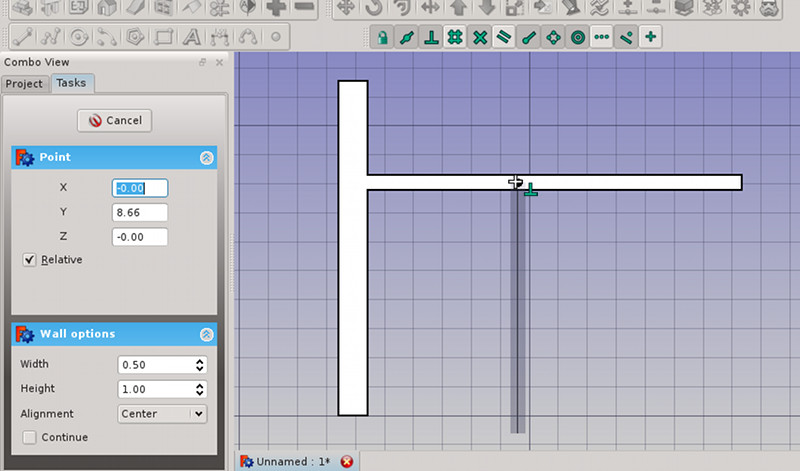Viewport: 800px width, 471px height.
Task: Click the Cancel button
Action: coord(115,121)
